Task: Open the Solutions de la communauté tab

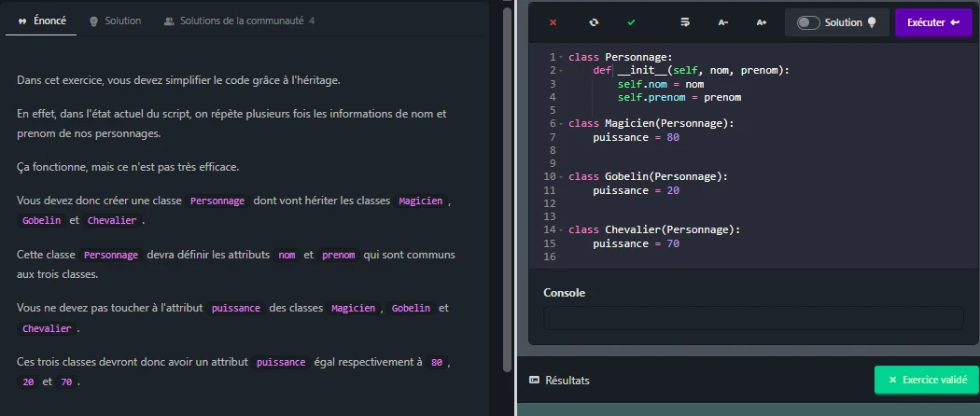Action: [x=239, y=21]
